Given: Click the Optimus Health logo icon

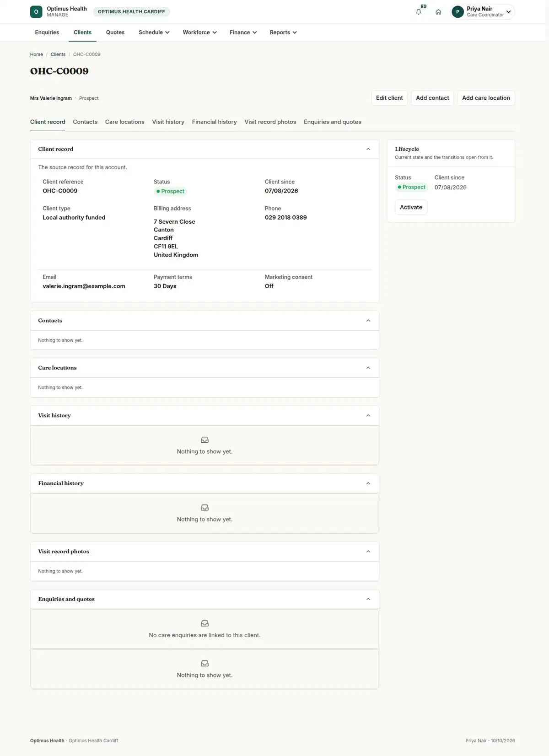Looking at the screenshot, I should [x=36, y=12].
